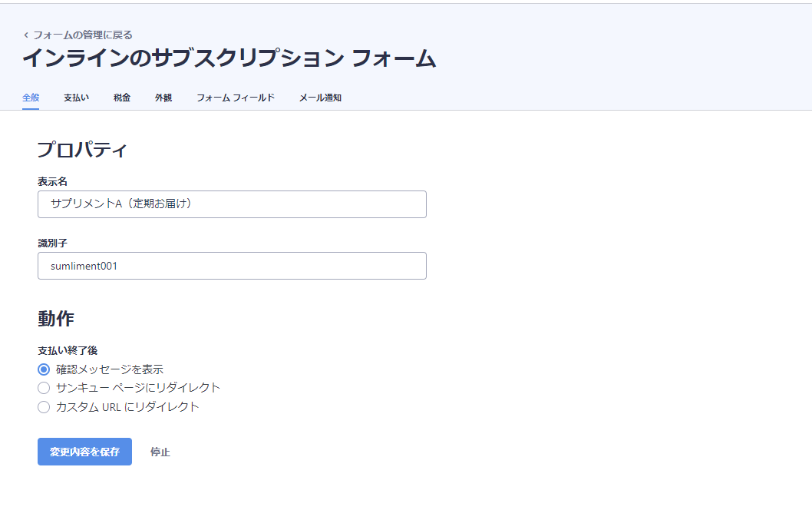812x520 pixels.
Task: Focus the 表示名 text field
Action: (x=232, y=204)
